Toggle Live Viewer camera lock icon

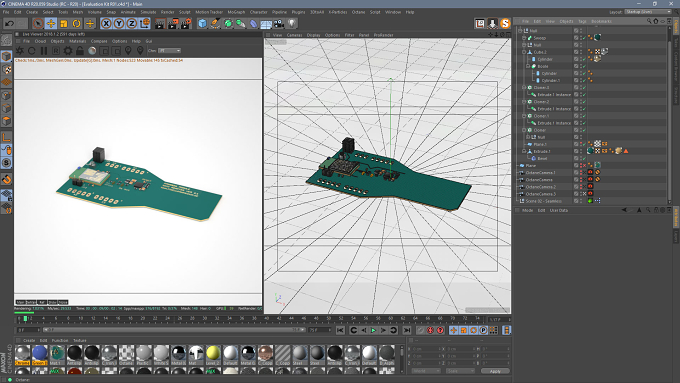80,51
